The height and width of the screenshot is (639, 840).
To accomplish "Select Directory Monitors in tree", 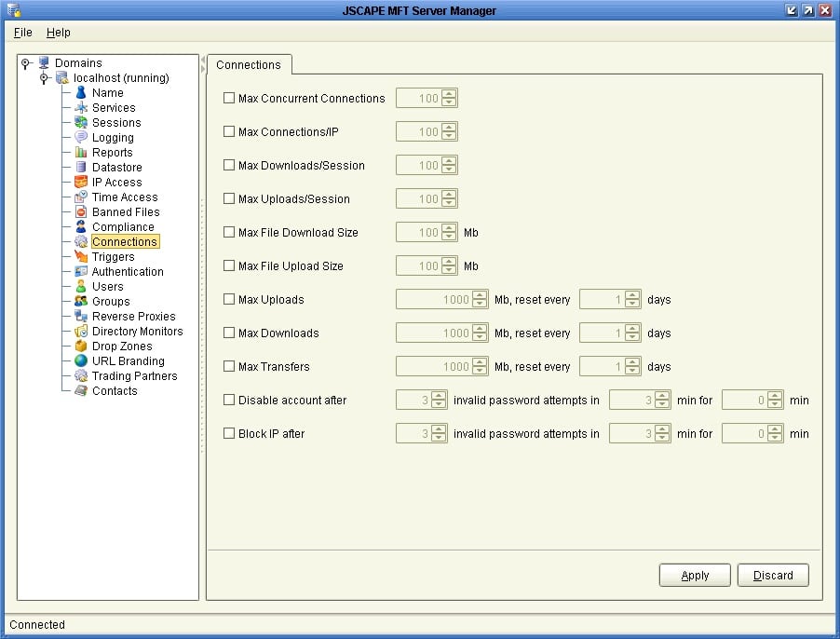I will click(137, 332).
